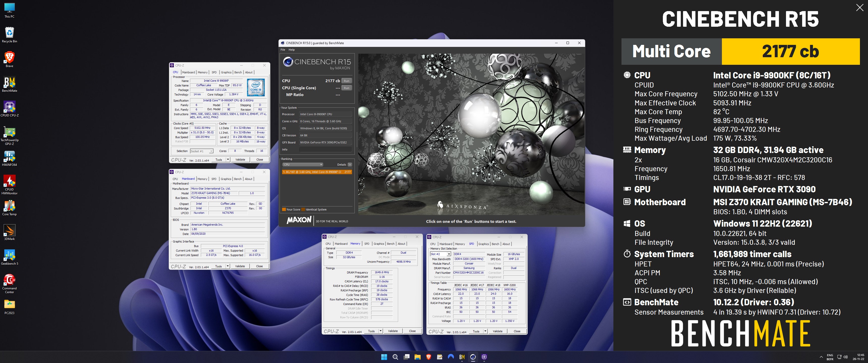Click Validate in the CPU-Z processor window
Image resolution: width=868 pixels, height=363 pixels.
(240, 160)
